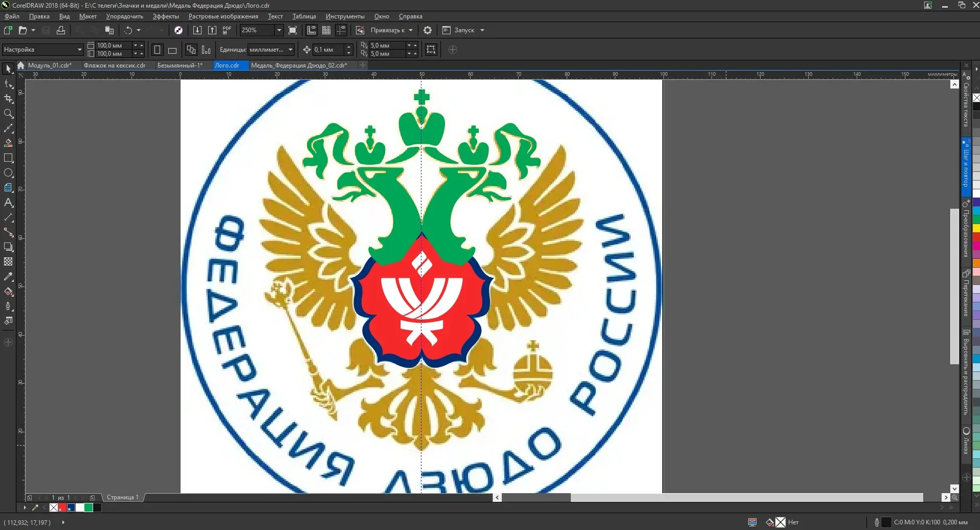
Task: Select the Parallel Dimension tool
Action: tap(8, 217)
